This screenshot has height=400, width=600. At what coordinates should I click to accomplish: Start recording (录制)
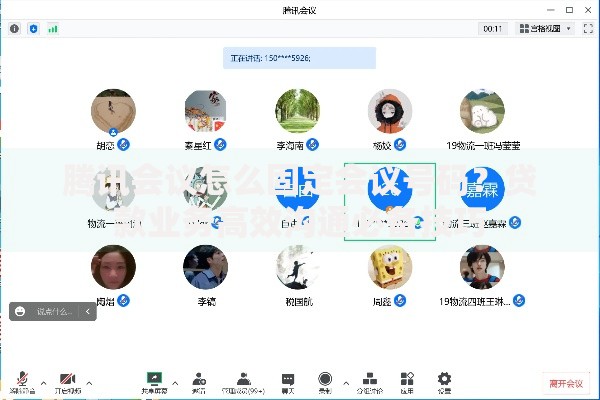pos(325,383)
